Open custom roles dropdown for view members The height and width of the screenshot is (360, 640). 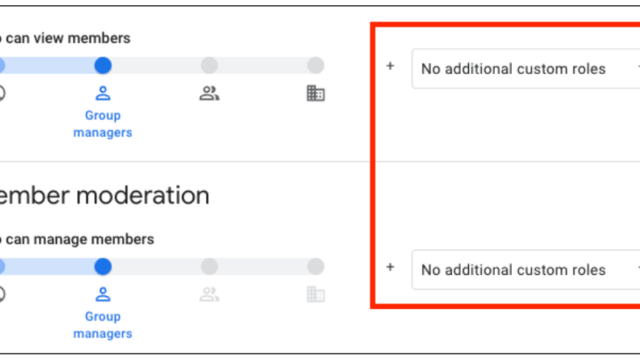(526, 69)
